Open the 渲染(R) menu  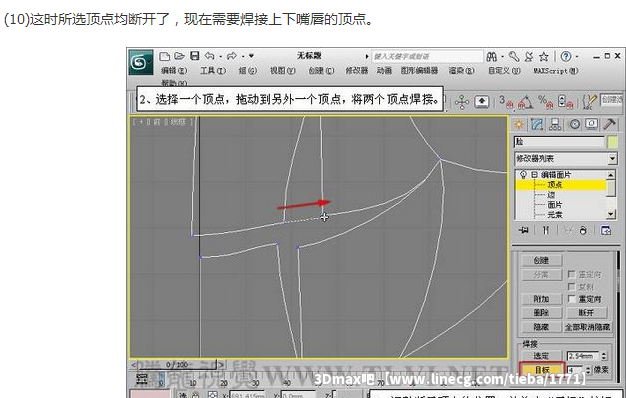click(462, 71)
